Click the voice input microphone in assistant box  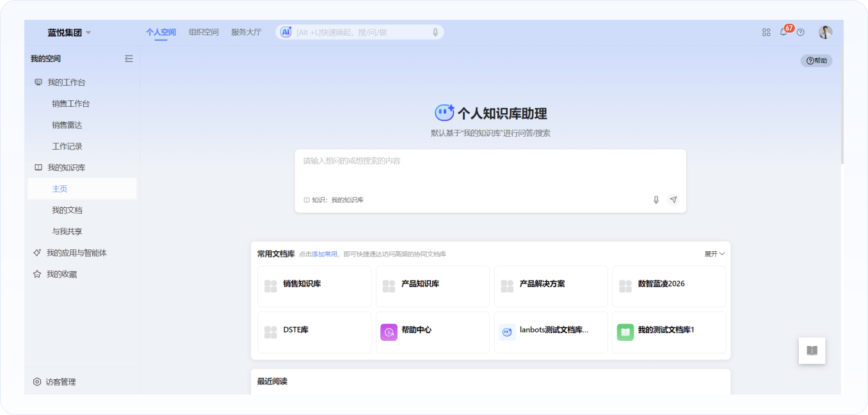click(x=655, y=200)
